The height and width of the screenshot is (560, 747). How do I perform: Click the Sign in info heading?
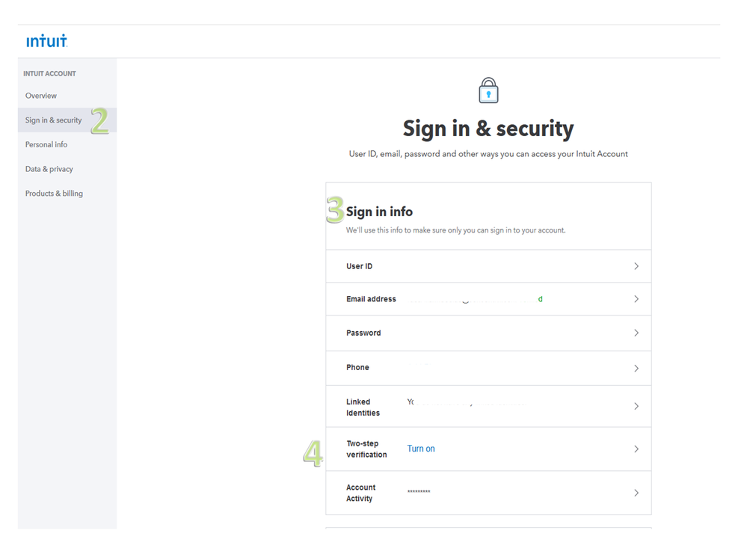click(x=379, y=212)
